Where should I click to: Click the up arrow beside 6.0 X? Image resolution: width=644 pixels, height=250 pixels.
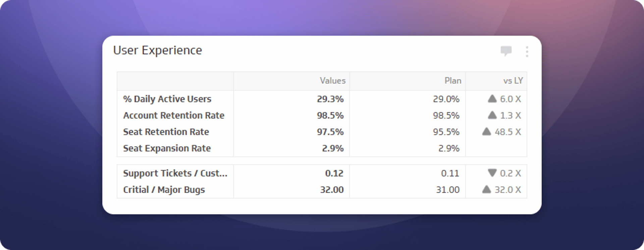click(x=492, y=99)
